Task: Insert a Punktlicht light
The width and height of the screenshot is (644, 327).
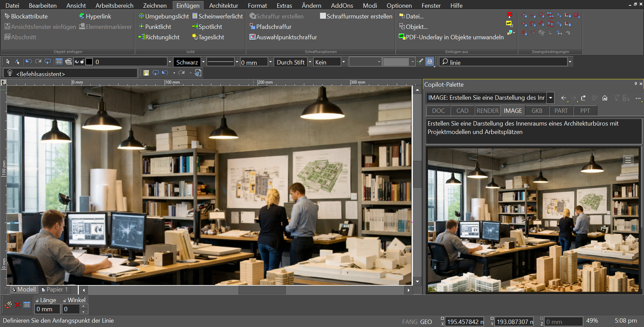Action: point(155,27)
